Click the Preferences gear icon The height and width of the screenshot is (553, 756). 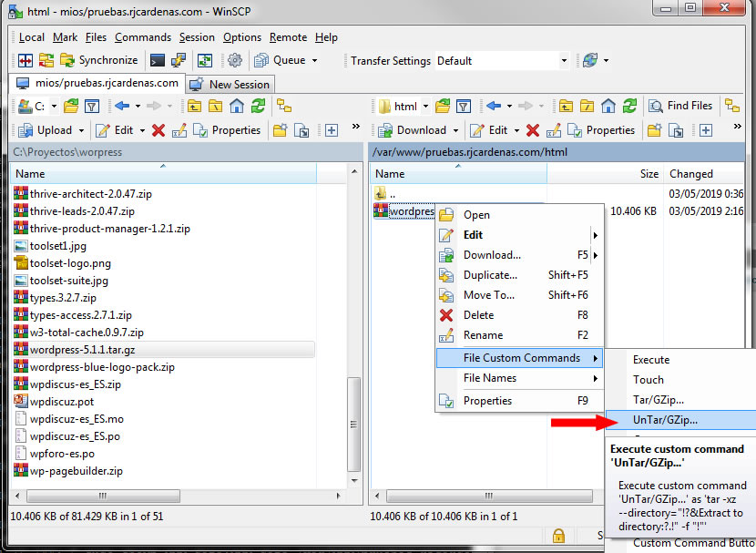(x=235, y=61)
